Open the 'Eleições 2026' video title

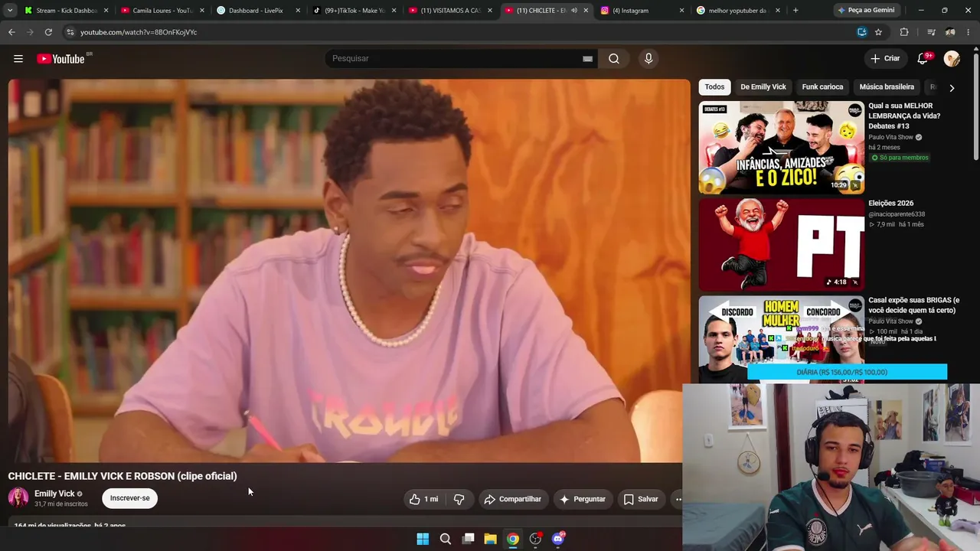click(x=891, y=204)
